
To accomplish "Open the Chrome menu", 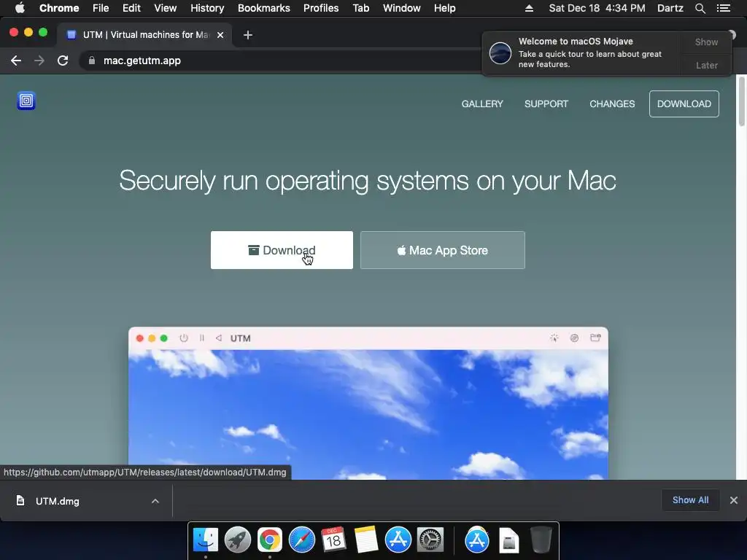I will (59, 8).
